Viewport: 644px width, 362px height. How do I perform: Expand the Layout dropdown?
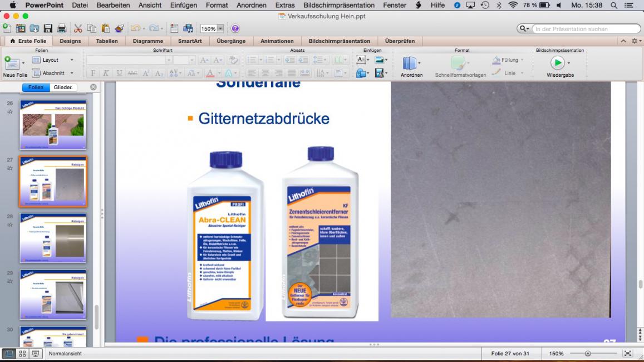(x=72, y=60)
